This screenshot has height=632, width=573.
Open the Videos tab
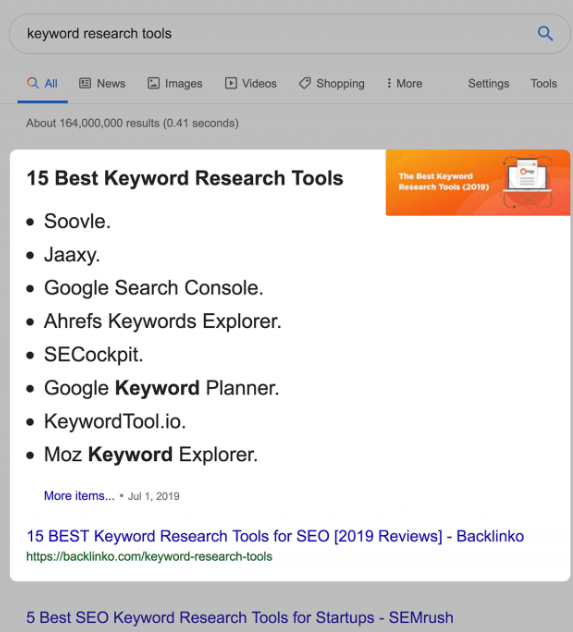tap(251, 83)
